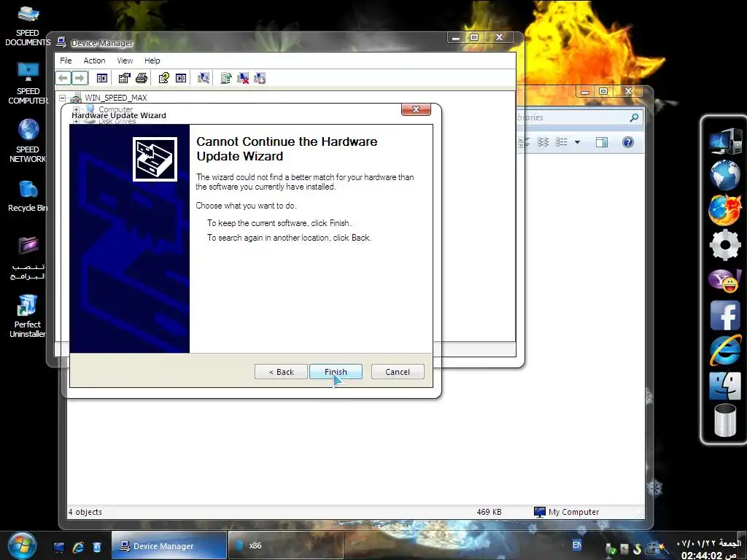Click the Back arrow in Device Manager toolbar
The image size is (747, 560).
(x=63, y=77)
